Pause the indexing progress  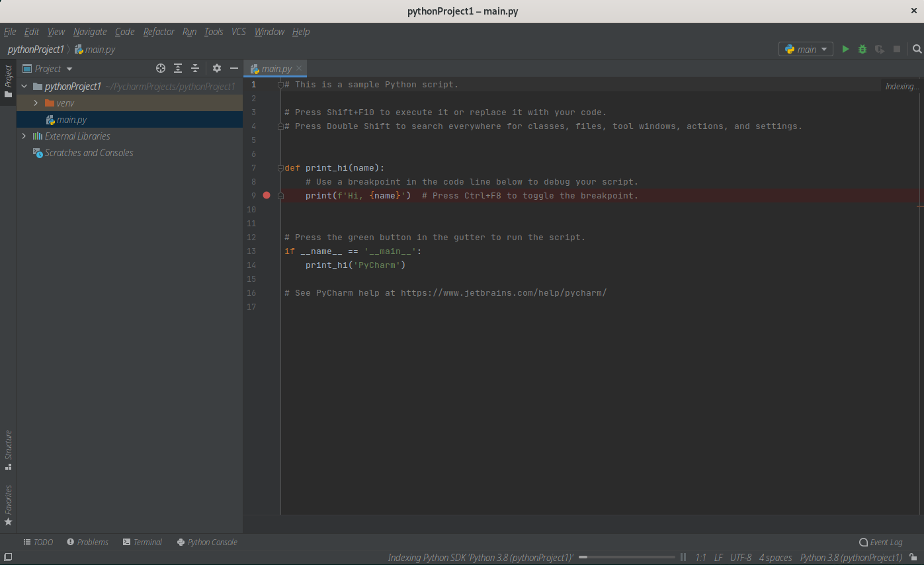[x=683, y=558]
